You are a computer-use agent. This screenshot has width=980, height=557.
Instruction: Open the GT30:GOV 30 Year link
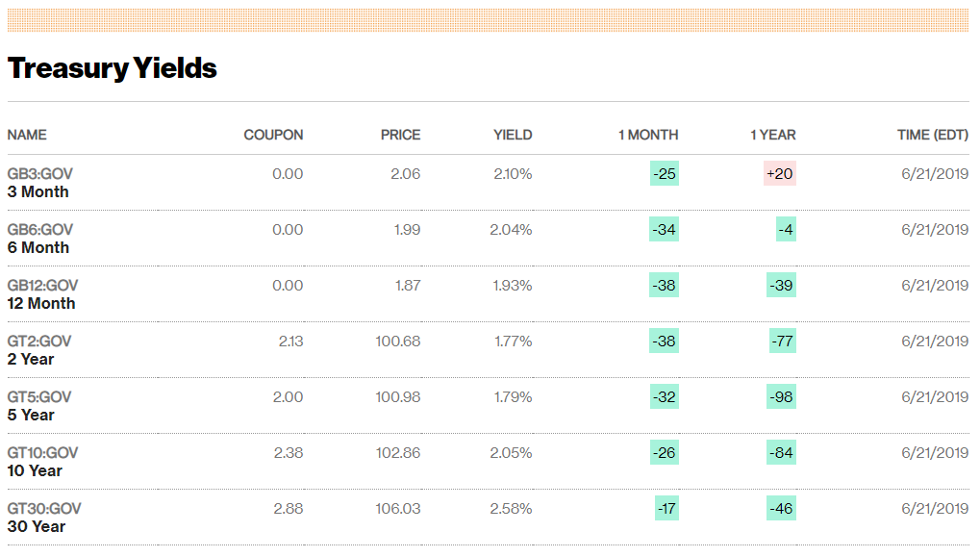tap(43, 518)
